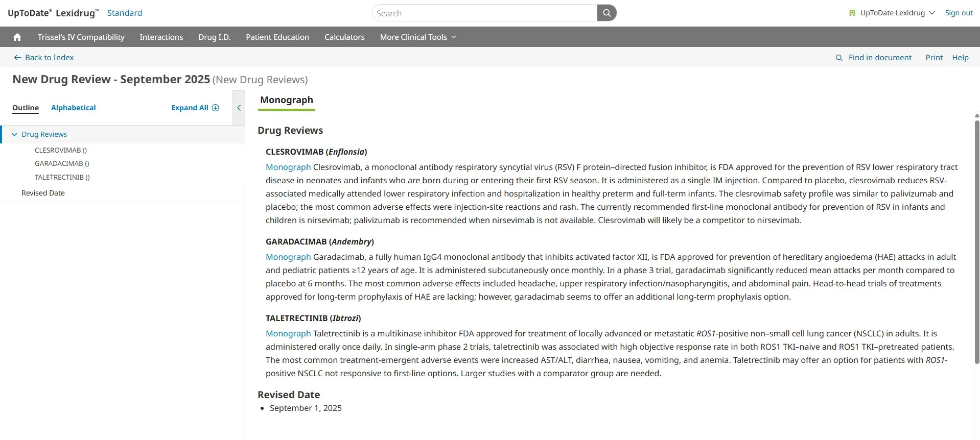The width and height of the screenshot is (980, 440).
Task: Click New Drug Review - September 2025 title
Action: (x=111, y=79)
